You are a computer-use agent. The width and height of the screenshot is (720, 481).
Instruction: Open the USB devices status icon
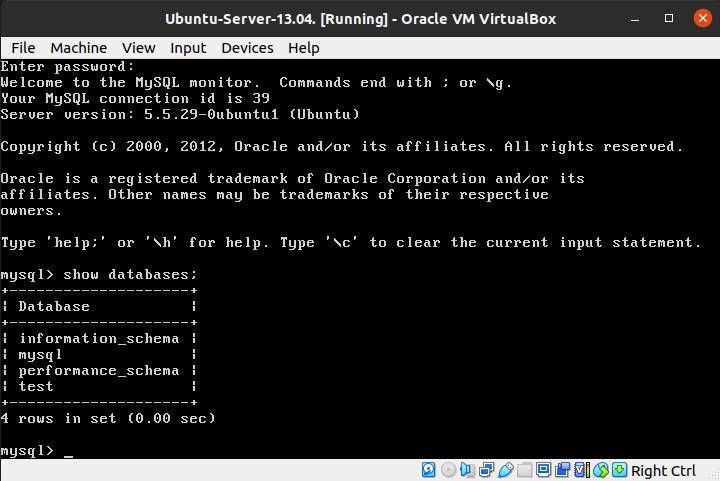pos(505,470)
